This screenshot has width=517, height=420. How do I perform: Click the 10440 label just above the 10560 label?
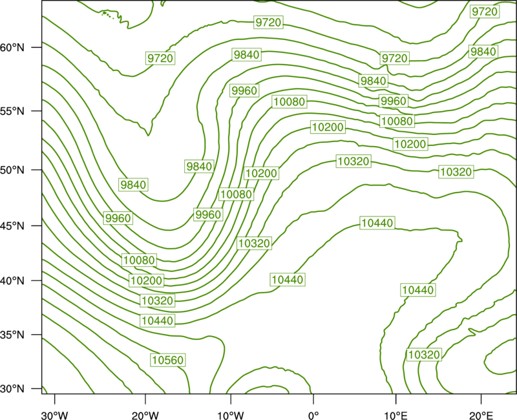click(157, 320)
